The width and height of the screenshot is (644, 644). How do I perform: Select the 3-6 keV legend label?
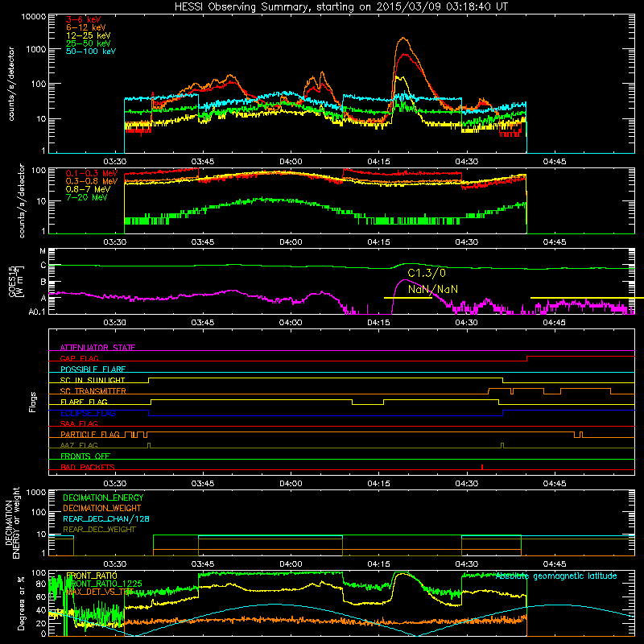pos(83,19)
